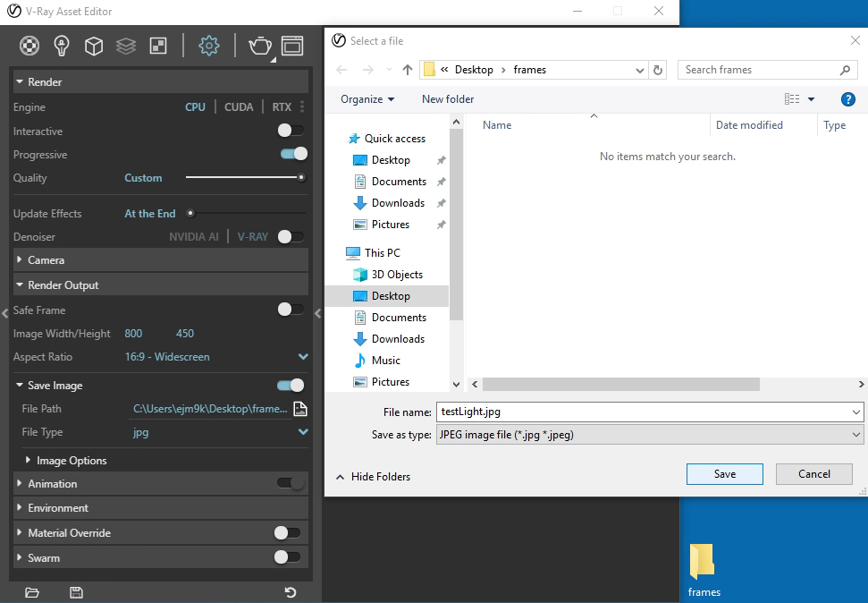Open the address bar path dropdown
Screen dimensions: 868x603
coord(639,70)
